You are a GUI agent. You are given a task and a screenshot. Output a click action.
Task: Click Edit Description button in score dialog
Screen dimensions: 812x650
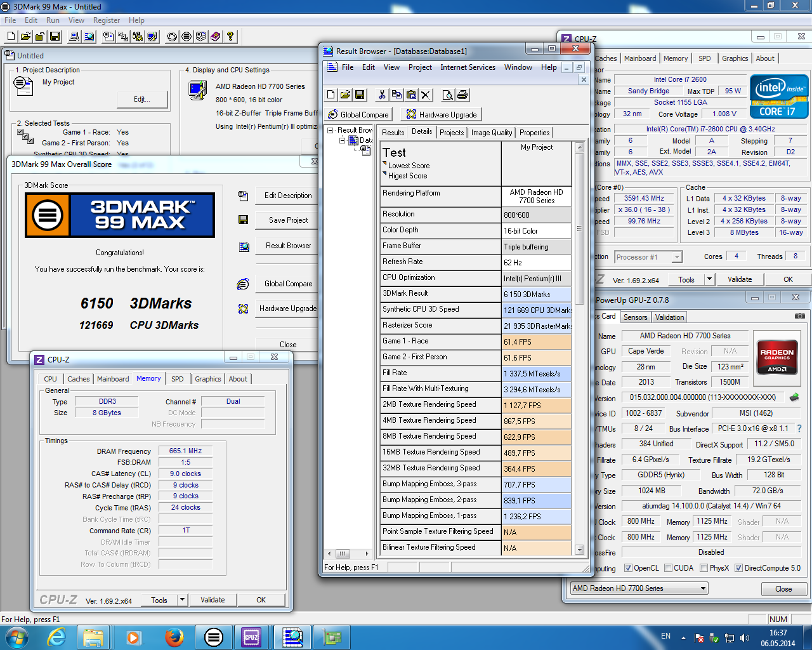288,196
